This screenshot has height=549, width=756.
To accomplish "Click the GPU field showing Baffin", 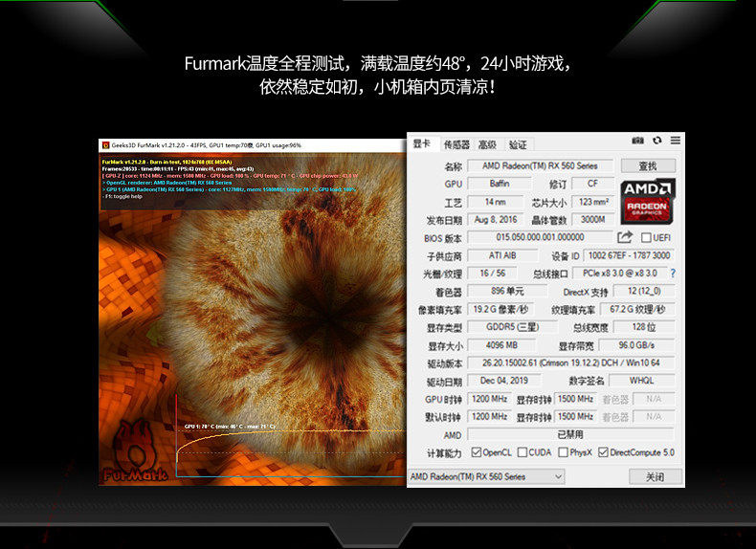I will (500, 184).
